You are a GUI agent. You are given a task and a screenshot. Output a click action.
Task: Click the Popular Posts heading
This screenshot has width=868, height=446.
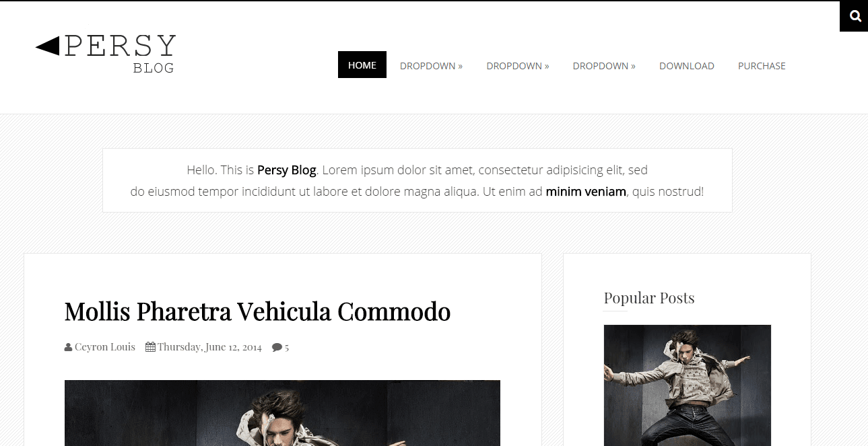click(x=649, y=298)
